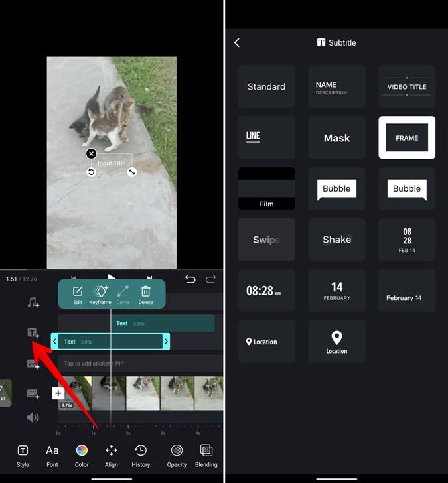This screenshot has height=483, width=448.
Task: Tap the Subtitle header title
Action: [x=336, y=43]
